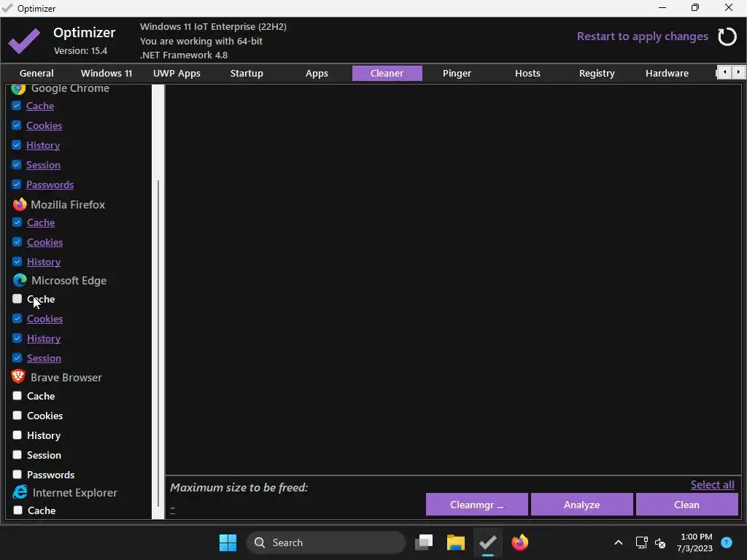Click Windows 11 IoT Enterprise (22H2) text
Screen dimensions: 747x560
click(x=213, y=27)
